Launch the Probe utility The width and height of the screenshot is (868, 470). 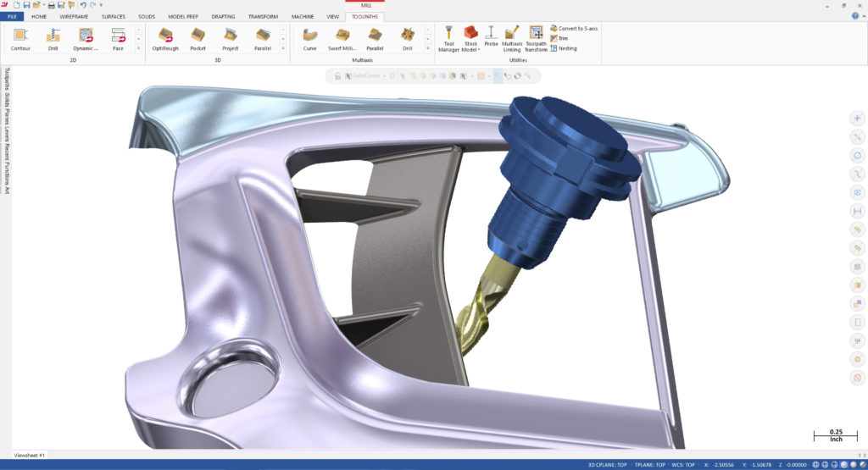click(491, 36)
